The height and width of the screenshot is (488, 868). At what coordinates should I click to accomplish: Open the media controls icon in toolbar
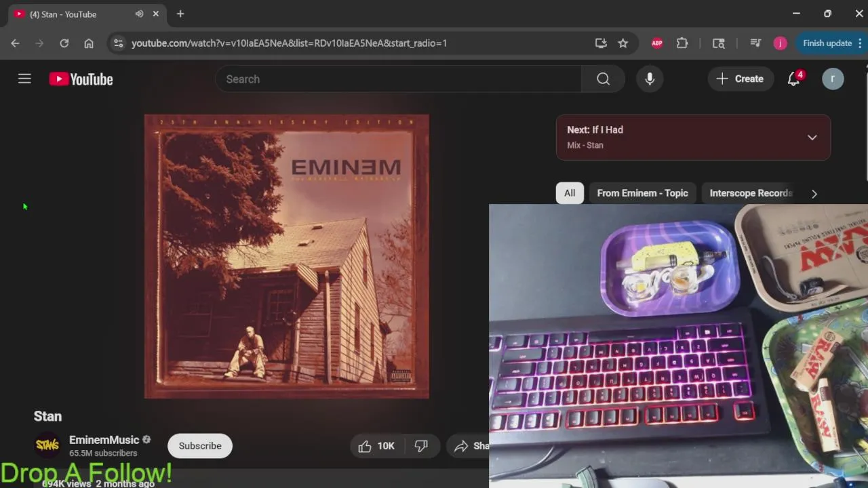(755, 43)
